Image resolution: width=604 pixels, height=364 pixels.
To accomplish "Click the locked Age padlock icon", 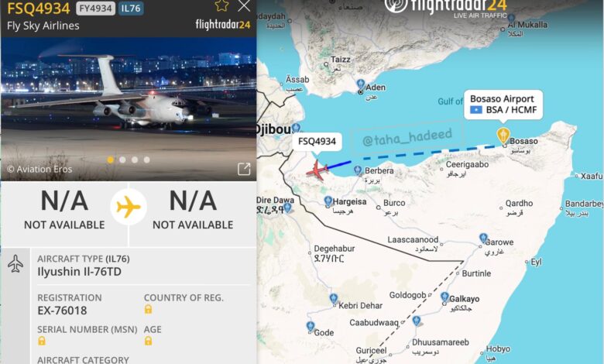I will [149, 341].
